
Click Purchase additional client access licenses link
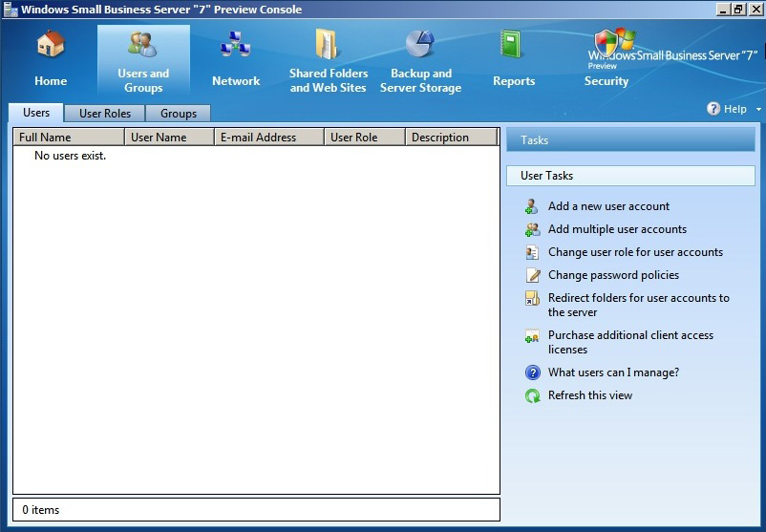[x=630, y=342]
